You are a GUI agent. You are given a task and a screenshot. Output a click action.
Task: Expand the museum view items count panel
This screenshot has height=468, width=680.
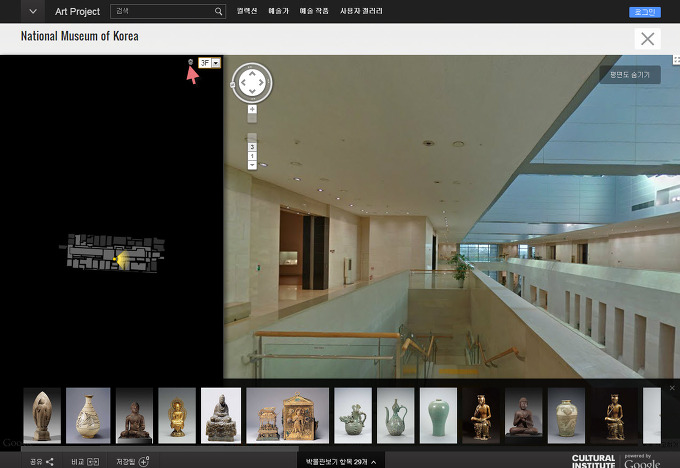tap(339, 462)
